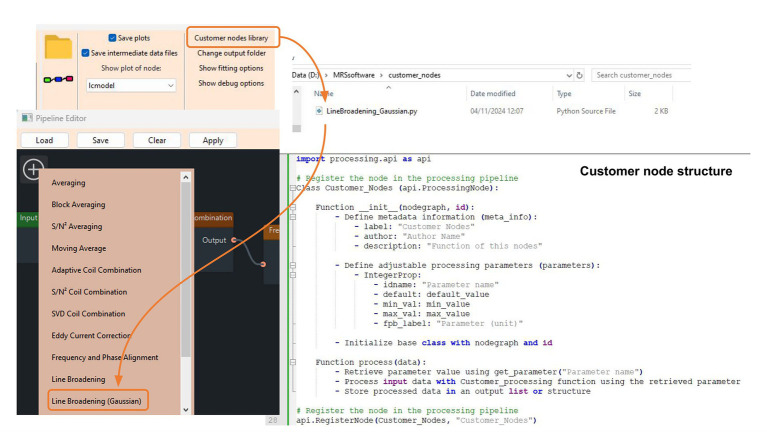Choose Eddy Current Correction node entry
The height and width of the screenshot is (432, 767).
coord(91,335)
